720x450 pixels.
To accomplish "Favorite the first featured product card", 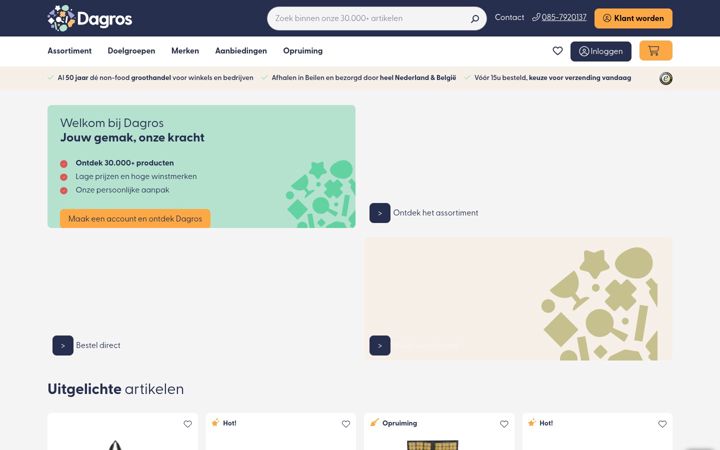I will pos(188,424).
